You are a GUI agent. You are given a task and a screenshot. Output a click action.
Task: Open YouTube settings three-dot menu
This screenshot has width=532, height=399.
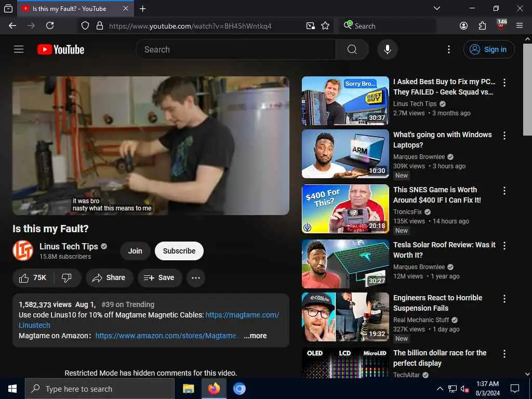click(x=448, y=49)
